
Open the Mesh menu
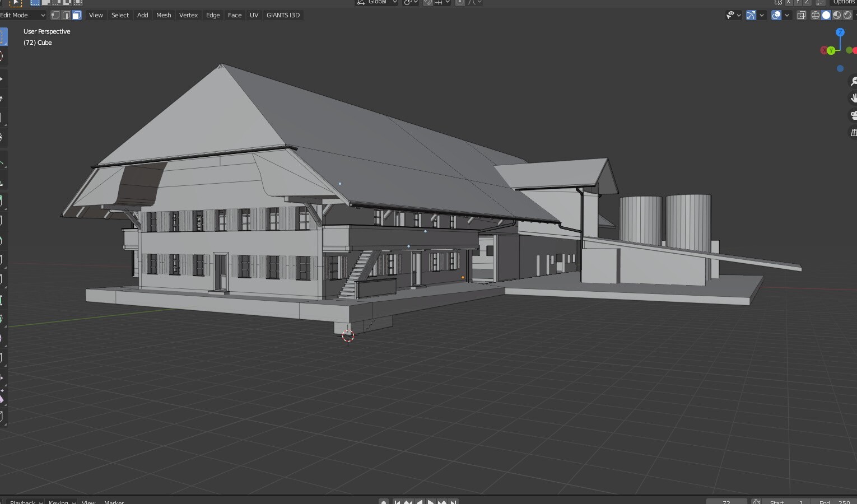(164, 15)
